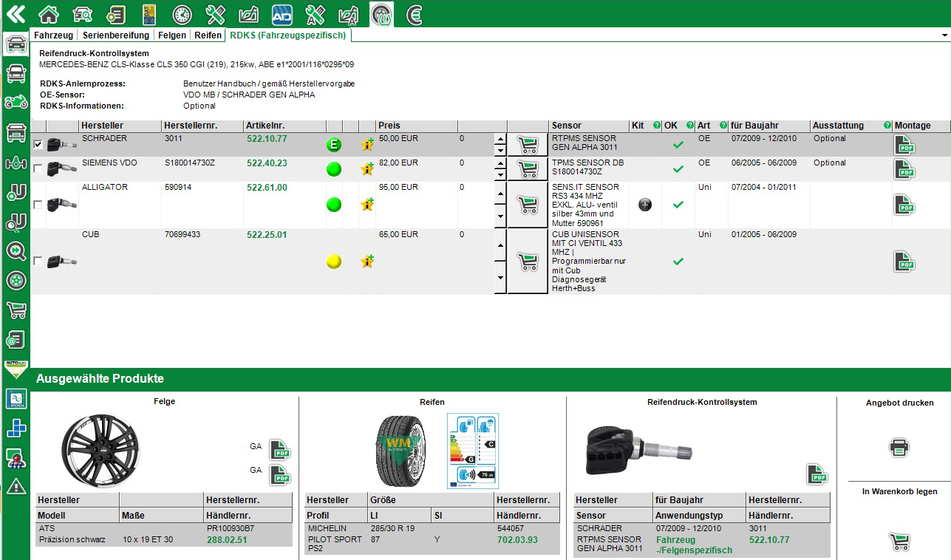Image resolution: width=951 pixels, height=560 pixels.
Task: Click the green E availability indicator for SCHRADER
Action: (x=334, y=145)
